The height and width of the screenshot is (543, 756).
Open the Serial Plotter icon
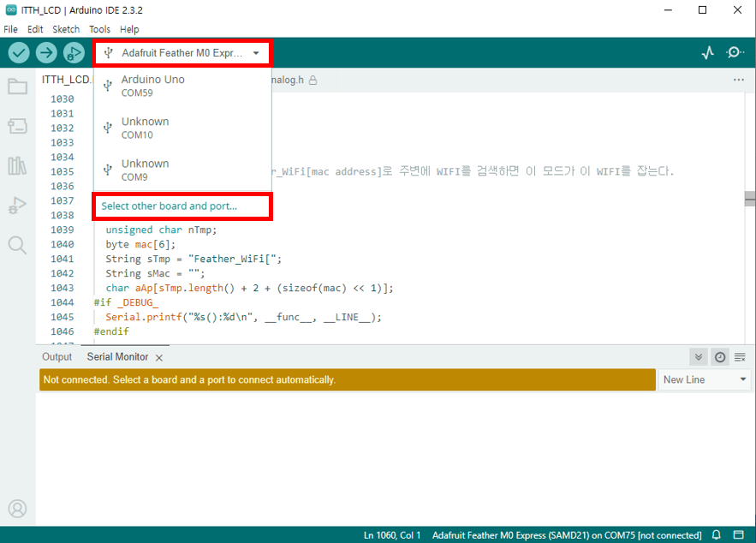(x=708, y=52)
